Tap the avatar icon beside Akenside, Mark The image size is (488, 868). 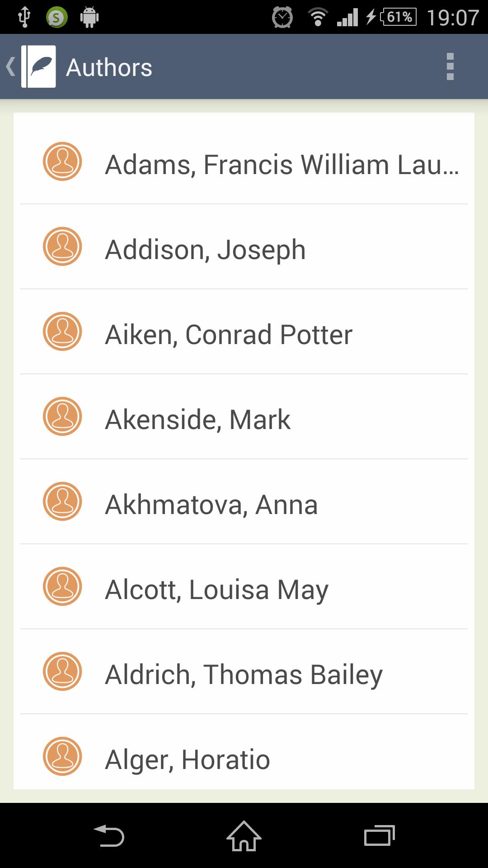[x=62, y=416]
